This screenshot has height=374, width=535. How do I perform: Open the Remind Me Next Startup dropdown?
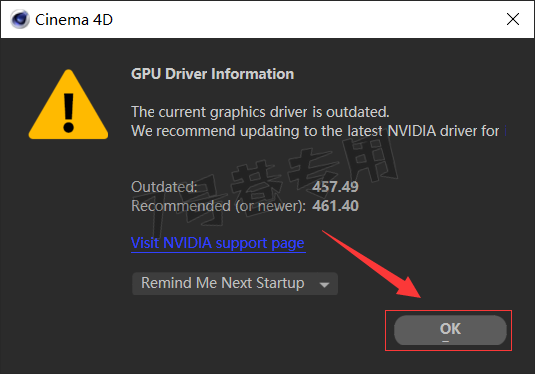point(235,283)
